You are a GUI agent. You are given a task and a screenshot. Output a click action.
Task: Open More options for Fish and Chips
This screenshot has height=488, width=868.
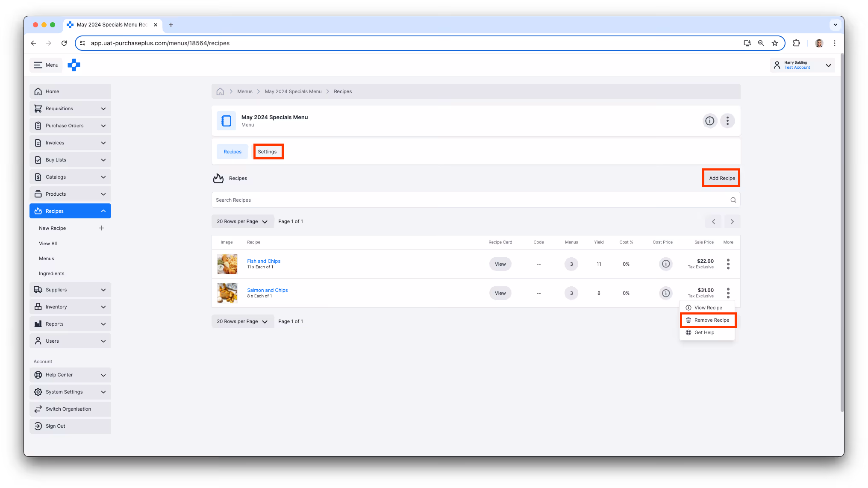(x=728, y=264)
